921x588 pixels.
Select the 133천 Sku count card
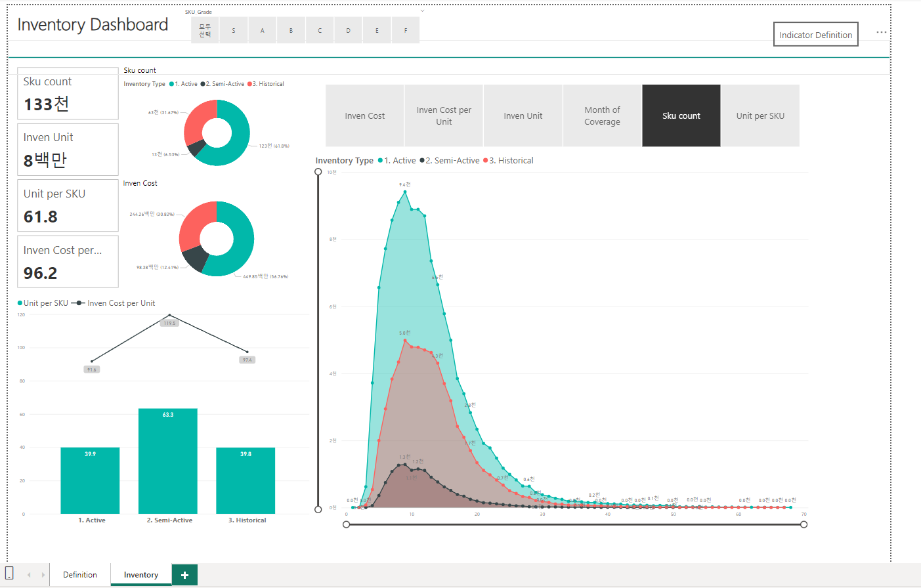tap(68, 93)
